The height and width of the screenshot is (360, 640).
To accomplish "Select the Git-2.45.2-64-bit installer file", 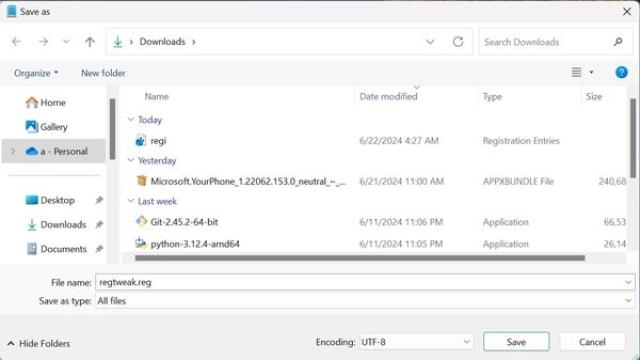I will pyautogui.click(x=184, y=222).
